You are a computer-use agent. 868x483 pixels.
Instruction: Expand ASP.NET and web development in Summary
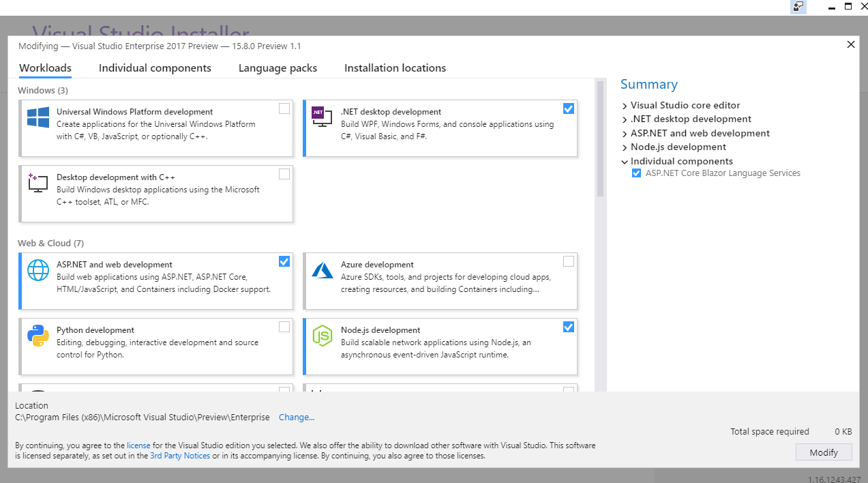click(625, 134)
